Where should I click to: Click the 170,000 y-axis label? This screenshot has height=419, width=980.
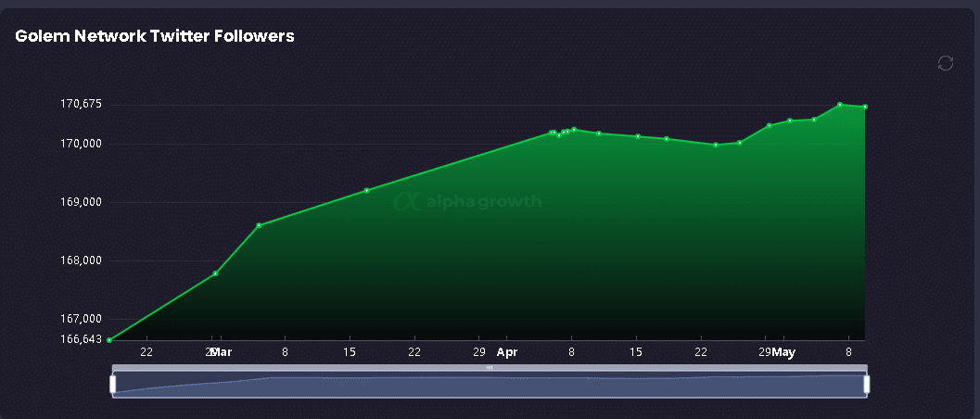81,145
